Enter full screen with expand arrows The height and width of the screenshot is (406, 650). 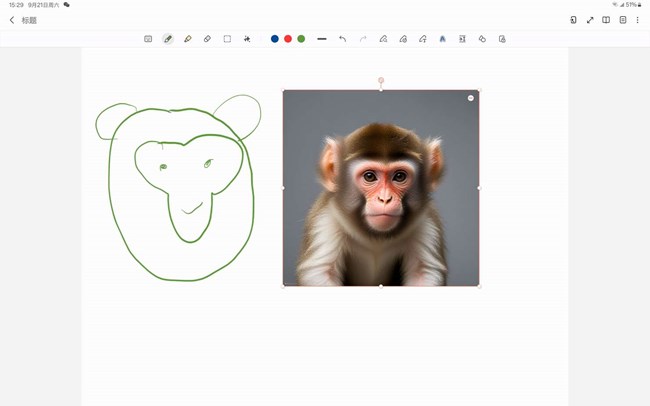590,20
